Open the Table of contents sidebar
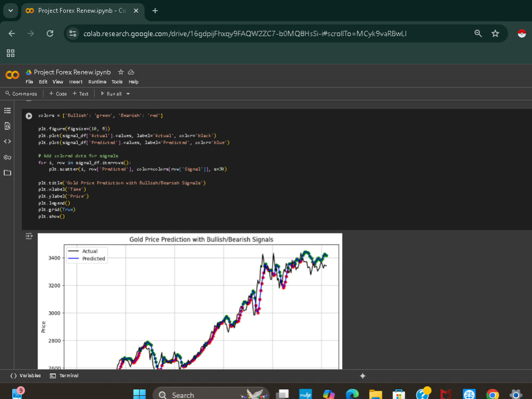532x399 pixels. coord(7,111)
